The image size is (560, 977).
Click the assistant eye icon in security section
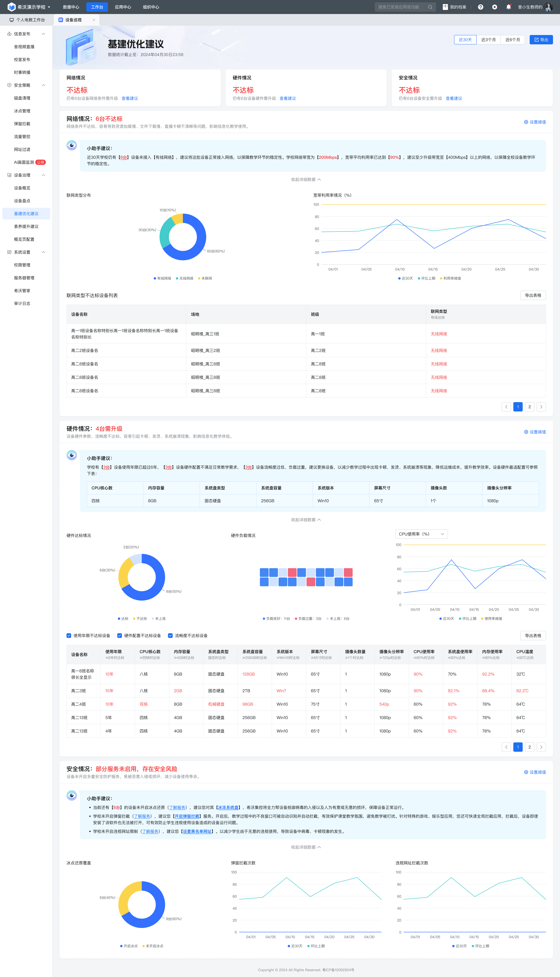tap(72, 795)
